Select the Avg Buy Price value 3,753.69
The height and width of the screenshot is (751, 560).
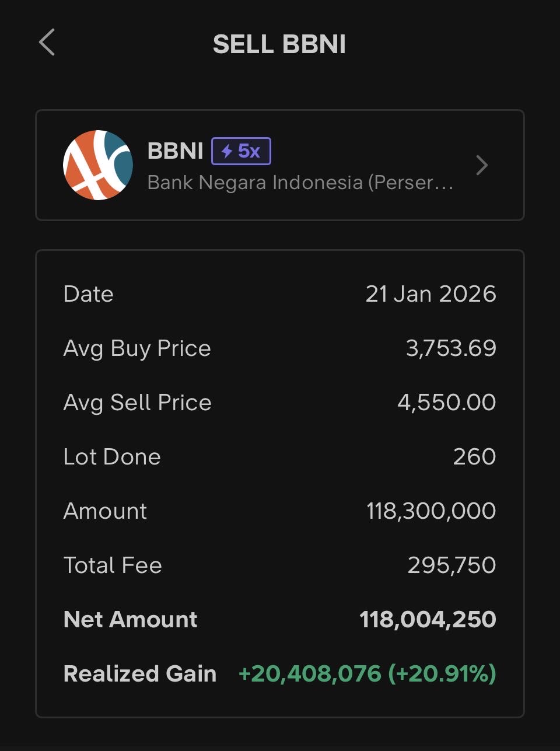(451, 348)
